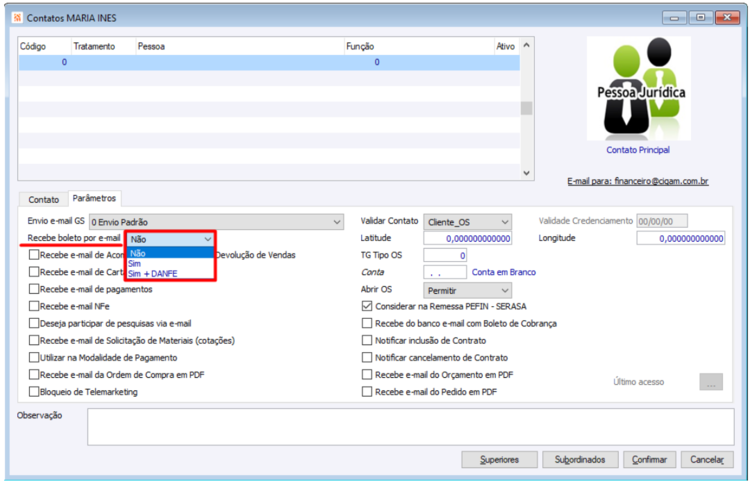
Task: Select the Parâmetros tab
Action: (94, 198)
